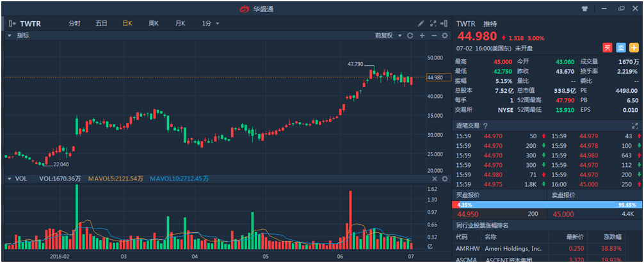Refresh the K-line chart
This screenshot has height=263, width=644.
pyautogui.click(x=410, y=36)
